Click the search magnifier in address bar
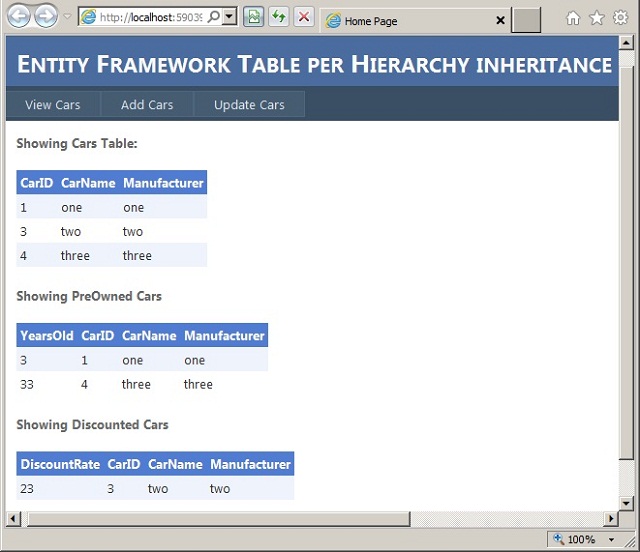The image size is (640, 552). [x=213, y=17]
